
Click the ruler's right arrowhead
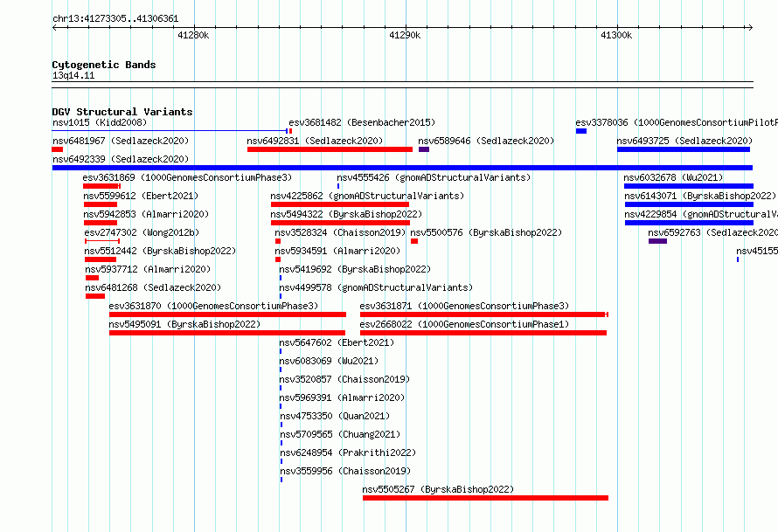pos(751,27)
